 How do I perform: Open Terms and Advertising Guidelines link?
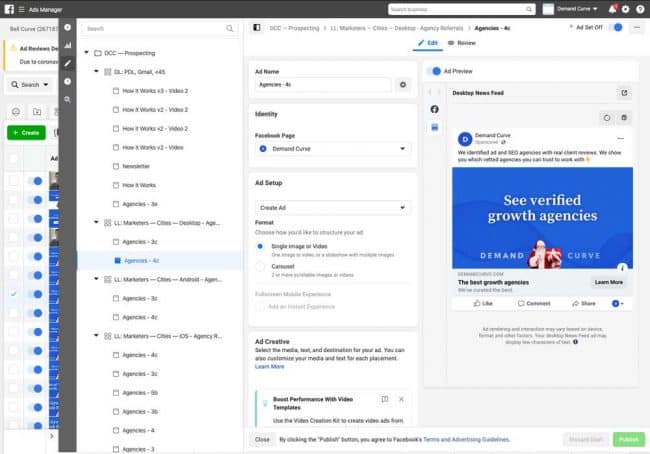coord(464,439)
